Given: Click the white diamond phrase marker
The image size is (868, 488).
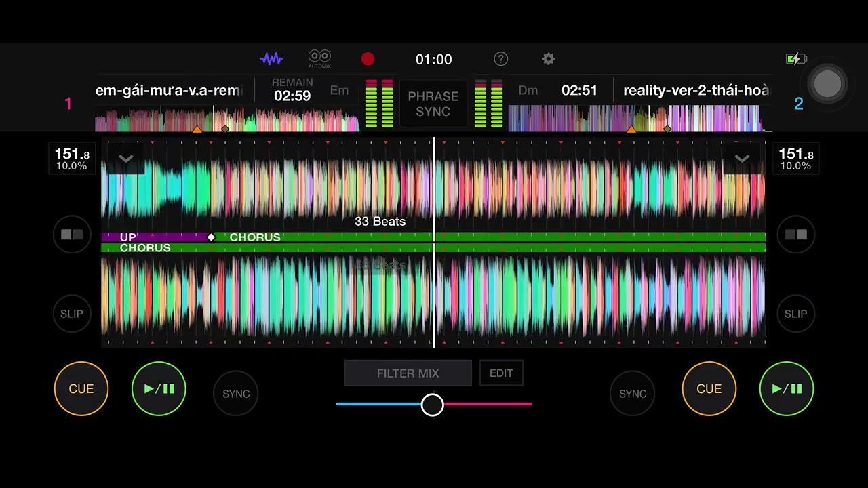Looking at the screenshot, I should pos(211,237).
